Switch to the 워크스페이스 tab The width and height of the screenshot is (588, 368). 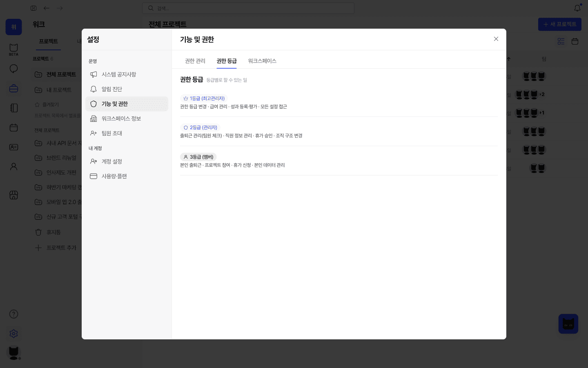[262, 61]
